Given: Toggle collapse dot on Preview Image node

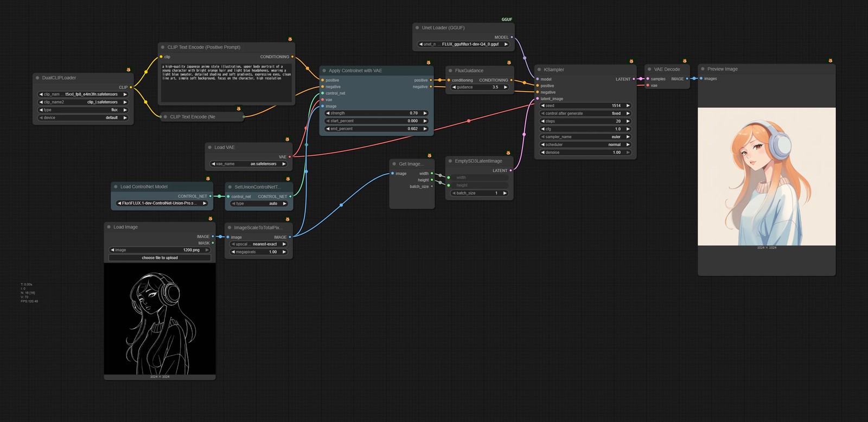Looking at the screenshot, I should [x=703, y=69].
